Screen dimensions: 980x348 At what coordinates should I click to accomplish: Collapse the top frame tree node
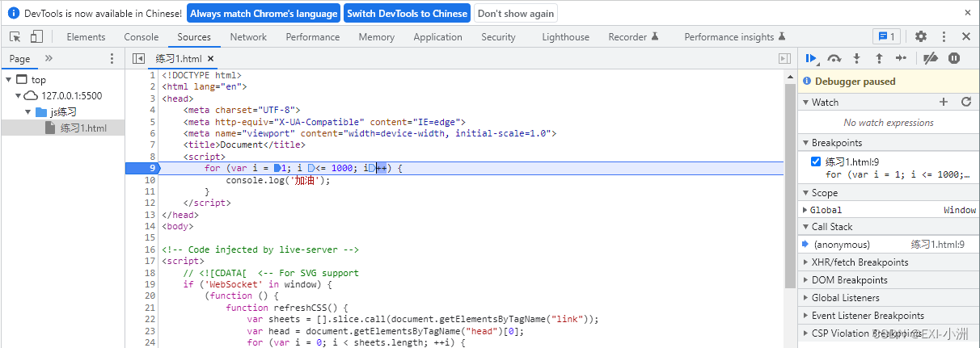click(8, 79)
